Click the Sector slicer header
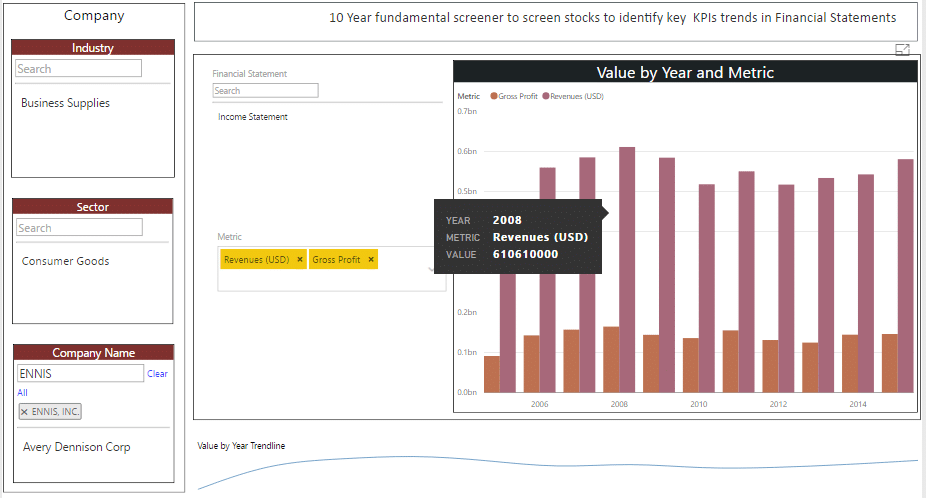The image size is (926, 498). point(93,206)
